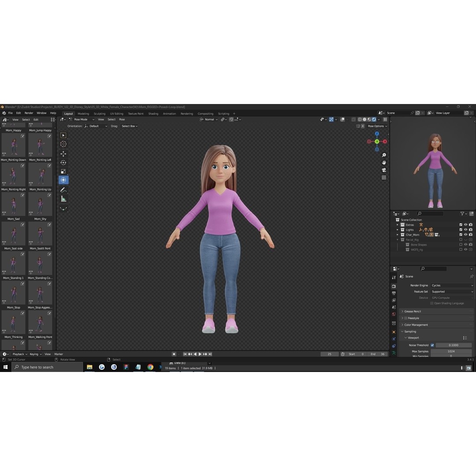This screenshot has height=476, width=476.
Task: Switch to the Modeling workspace tab
Action: point(83,114)
